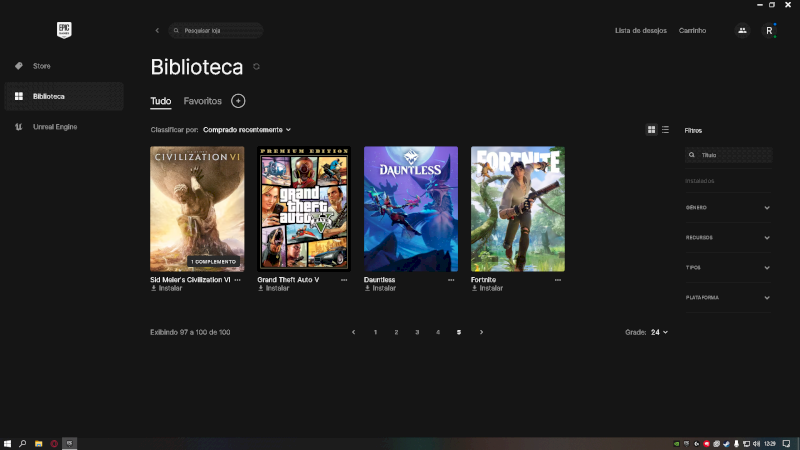This screenshot has width=800, height=450.
Task: Expand the Gênero filter
Action: click(728, 208)
